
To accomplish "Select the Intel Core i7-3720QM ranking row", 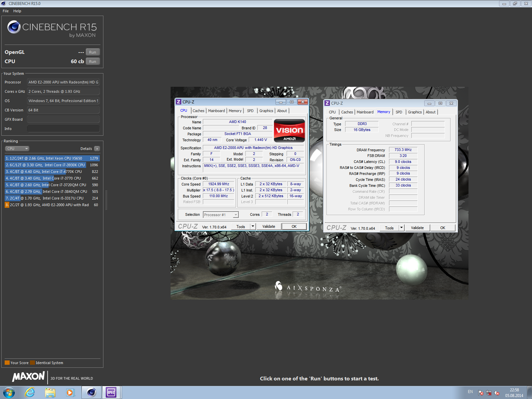I will (52, 185).
